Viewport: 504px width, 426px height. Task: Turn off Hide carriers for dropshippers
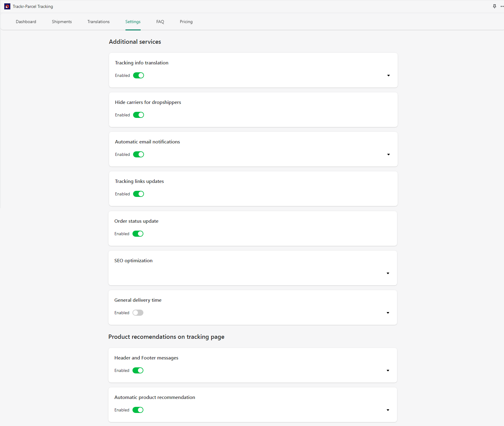139,115
